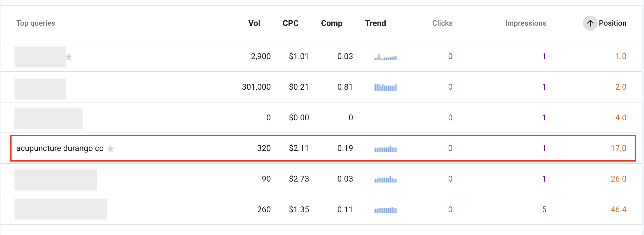Sort table by Comp column
Image resolution: width=644 pixels, height=235 pixels.
tap(332, 23)
